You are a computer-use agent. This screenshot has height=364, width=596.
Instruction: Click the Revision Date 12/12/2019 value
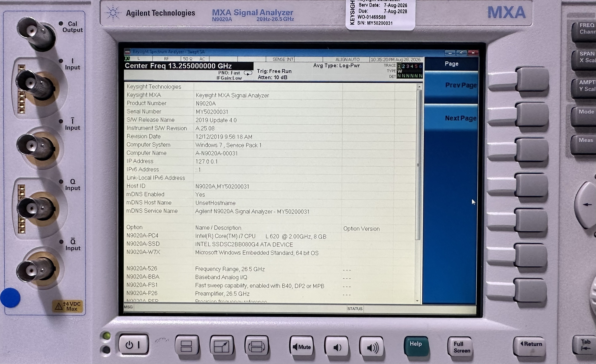(x=224, y=137)
